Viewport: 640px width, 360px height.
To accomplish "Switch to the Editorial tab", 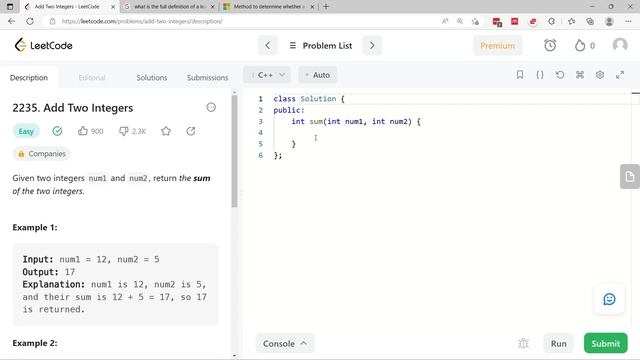I will 92,78.
